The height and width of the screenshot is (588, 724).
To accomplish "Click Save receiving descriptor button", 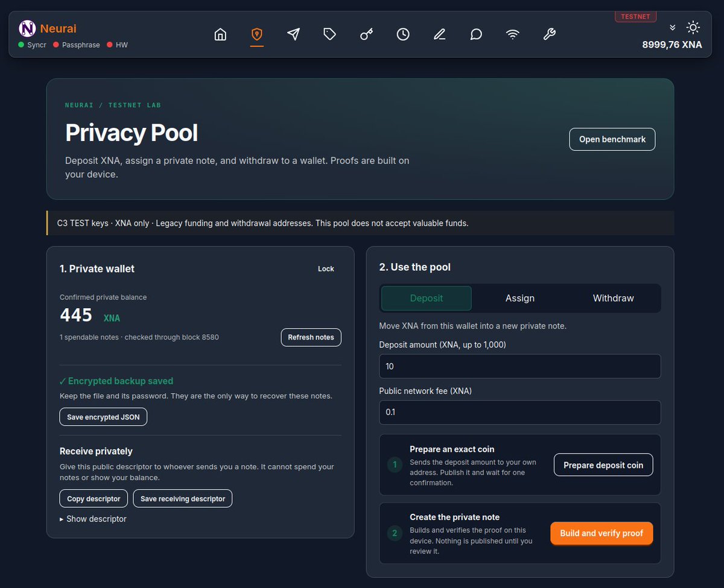I will (x=183, y=499).
